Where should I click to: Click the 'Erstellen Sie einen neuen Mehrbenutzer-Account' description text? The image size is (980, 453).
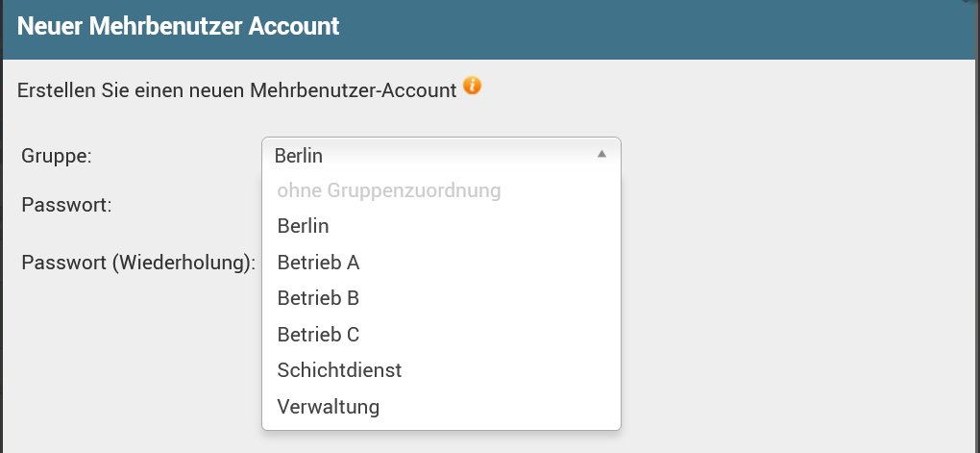point(237,91)
